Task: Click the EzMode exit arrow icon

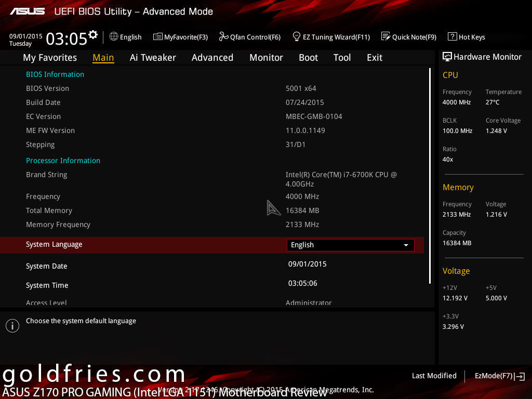Action: pyautogui.click(x=520, y=376)
